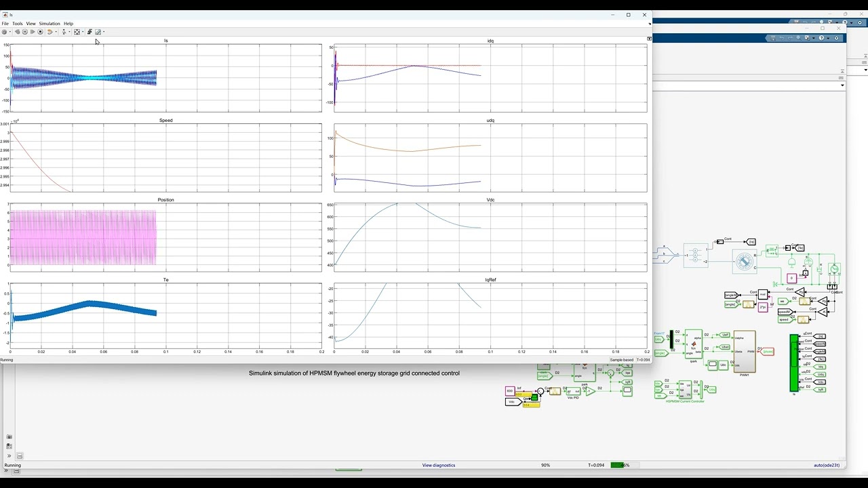Select the green Is scope block
868x488 pixels.
coord(794,363)
